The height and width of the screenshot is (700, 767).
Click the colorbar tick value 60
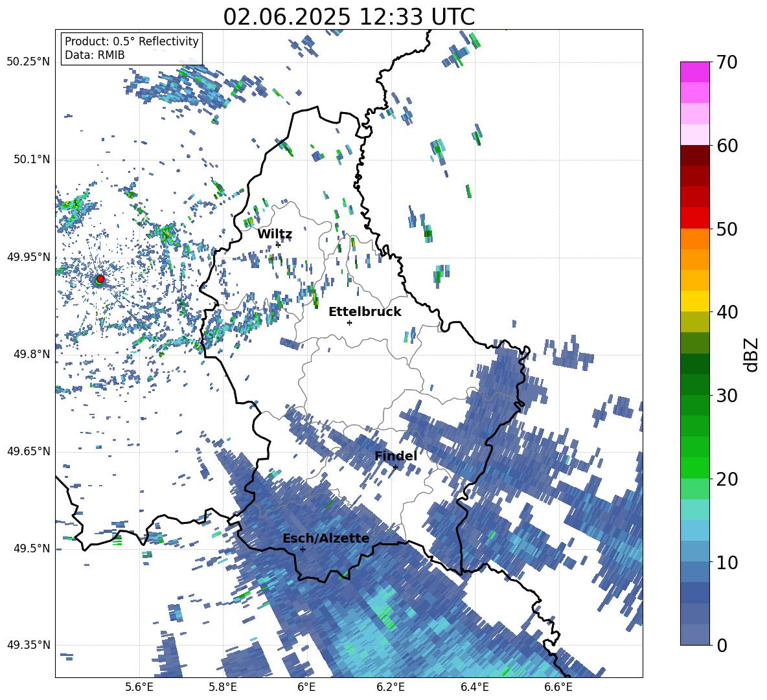tap(726, 146)
